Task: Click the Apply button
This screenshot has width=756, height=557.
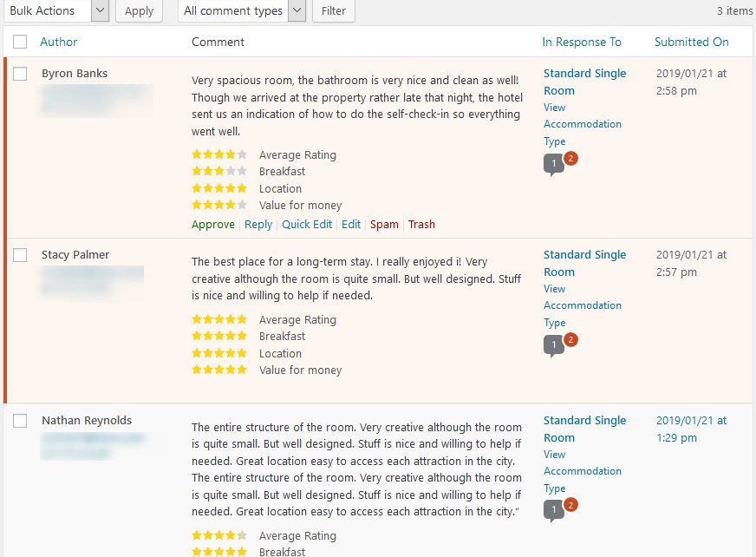Action: coord(139,10)
